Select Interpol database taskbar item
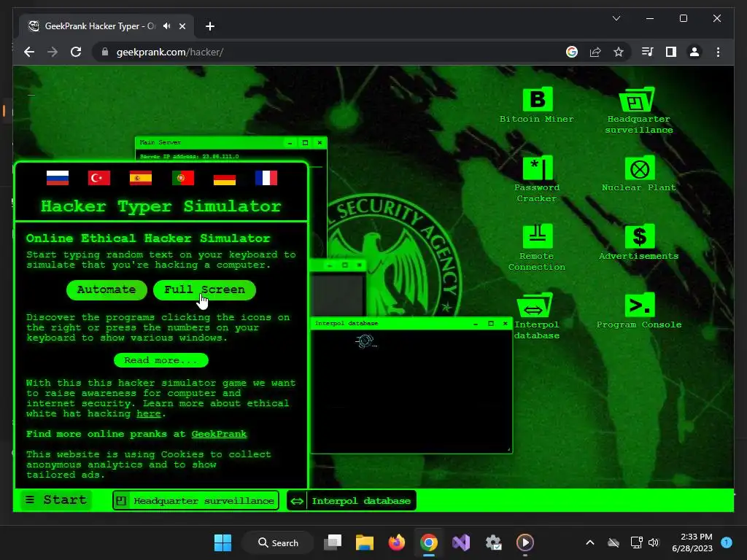 pyautogui.click(x=352, y=500)
